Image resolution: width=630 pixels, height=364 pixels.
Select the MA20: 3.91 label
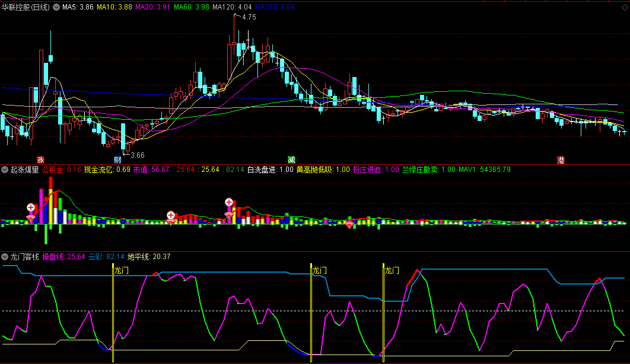[x=152, y=7]
